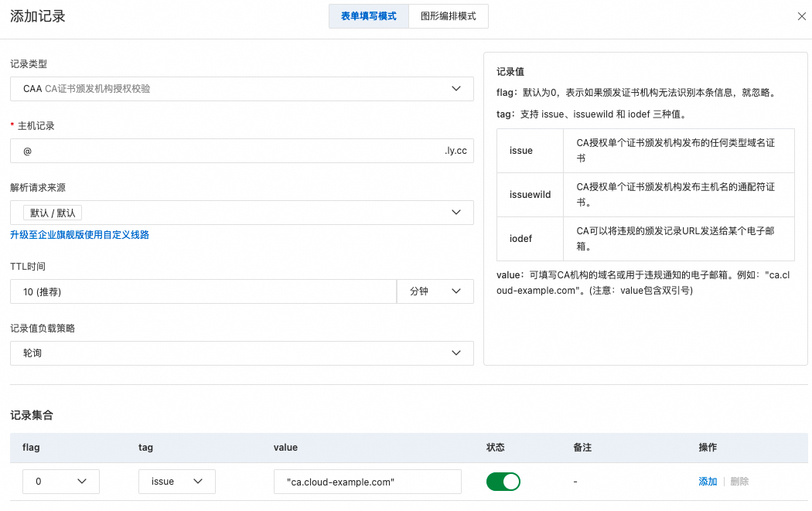Click the tag column header
This screenshot has height=511, width=812.
point(145,448)
